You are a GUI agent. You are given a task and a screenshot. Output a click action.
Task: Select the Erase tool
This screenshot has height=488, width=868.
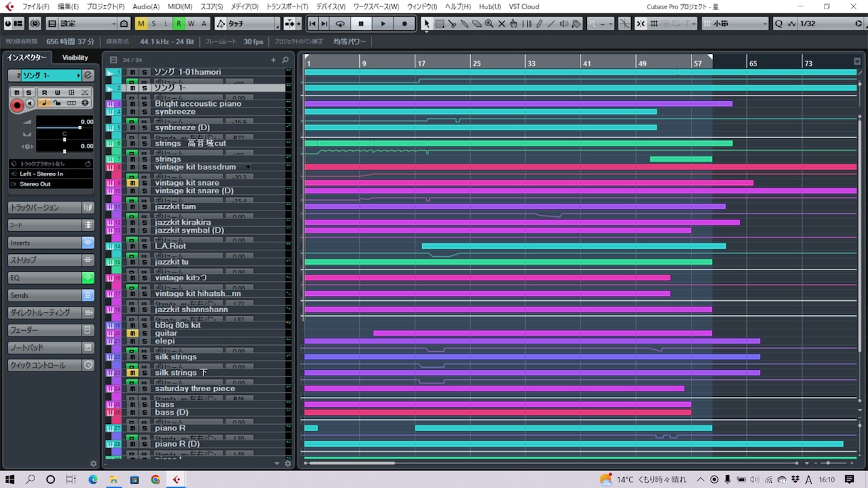click(477, 23)
